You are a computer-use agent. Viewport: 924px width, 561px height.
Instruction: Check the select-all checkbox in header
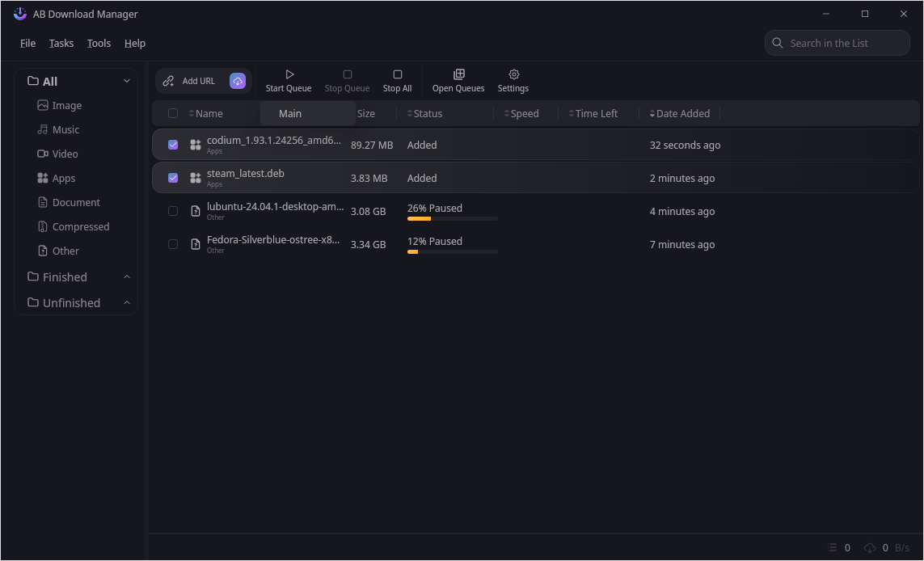tap(172, 113)
